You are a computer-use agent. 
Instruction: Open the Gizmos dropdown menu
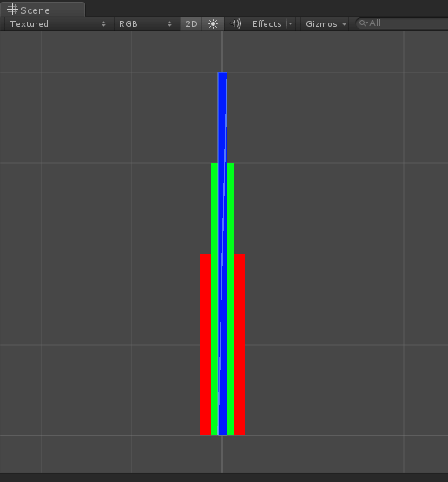(x=326, y=23)
